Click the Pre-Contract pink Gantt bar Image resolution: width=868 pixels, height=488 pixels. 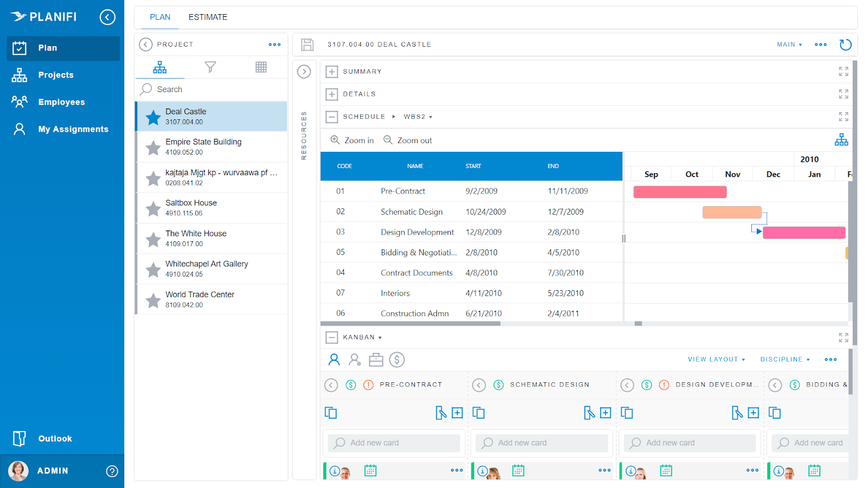tap(680, 192)
